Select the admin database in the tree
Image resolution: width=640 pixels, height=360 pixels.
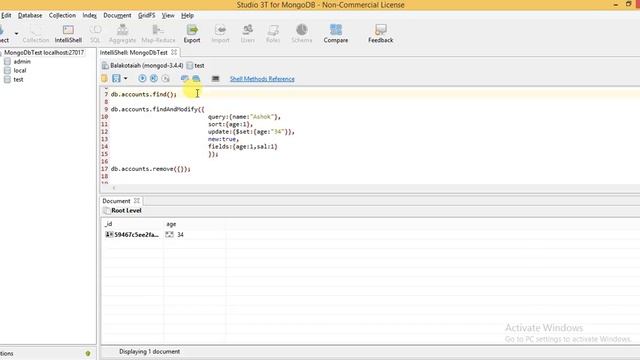22,62
